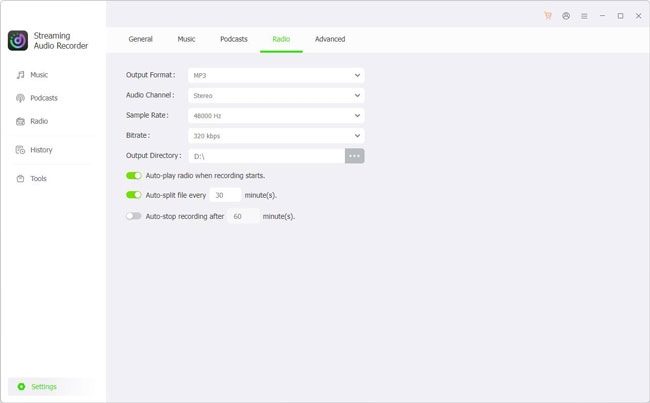Click the Streaming Audio Recorder title text
Screen dimensions: 650x403
[x=61, y=41]
